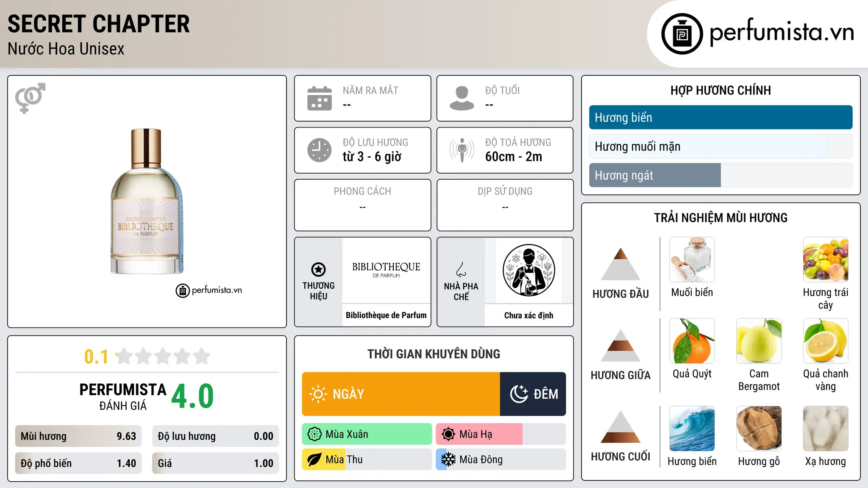Click the THỜI GIAN KHUYÊN DÙNG heading
Screen dimensions: 868x488
pos(434,354)
